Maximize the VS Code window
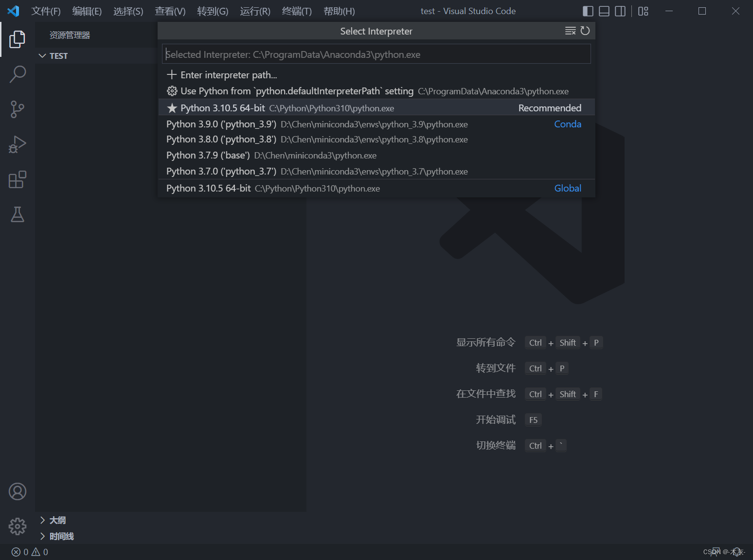This screenshot has height=560, width=753. [x=702, y=11]
